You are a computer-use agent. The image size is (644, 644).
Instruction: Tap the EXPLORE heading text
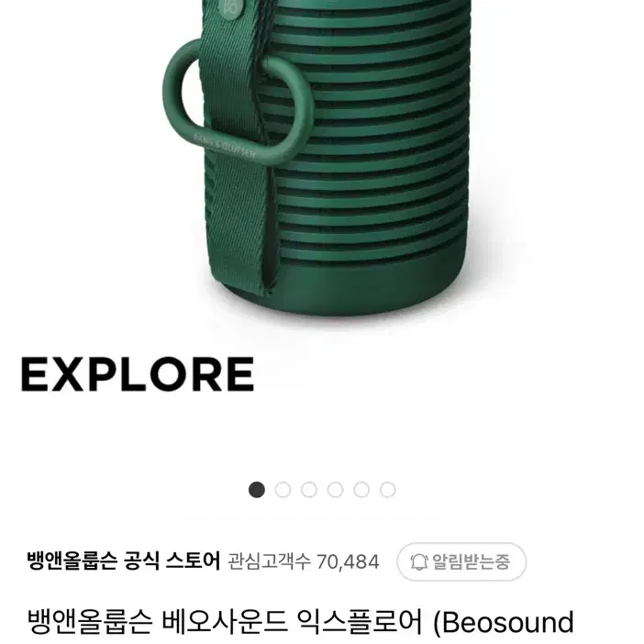pyautogui.click(x=138, y=374)
